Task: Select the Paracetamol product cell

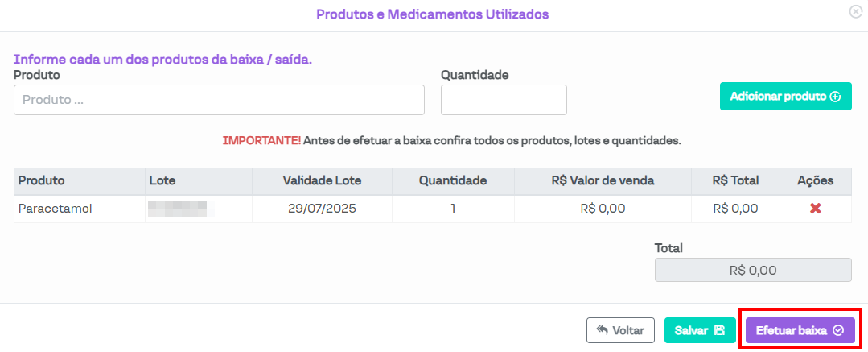Action: click(x=56, y=209)
